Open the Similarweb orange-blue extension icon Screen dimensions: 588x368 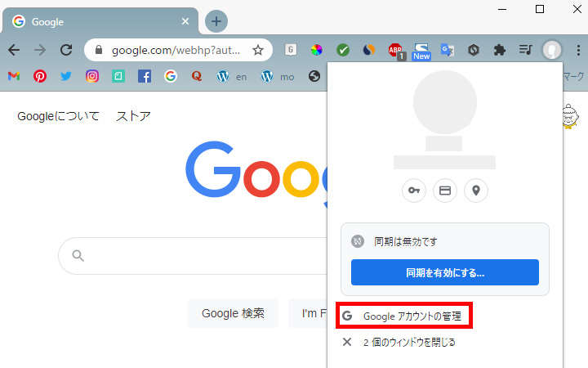(x=369, y=50)
